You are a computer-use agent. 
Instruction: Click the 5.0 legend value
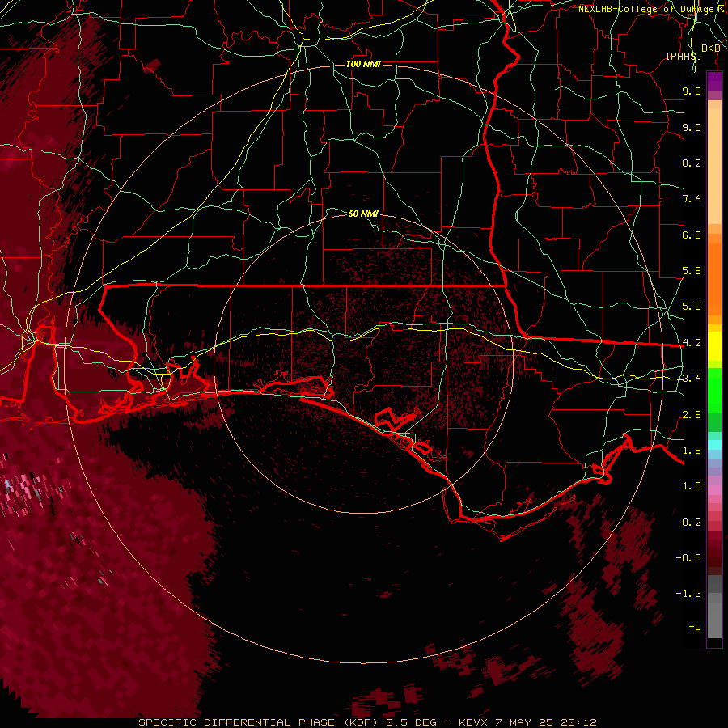(x=692, y=307)
